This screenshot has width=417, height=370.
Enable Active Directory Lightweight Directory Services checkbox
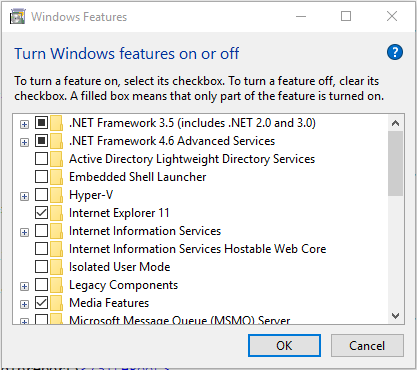41,159
